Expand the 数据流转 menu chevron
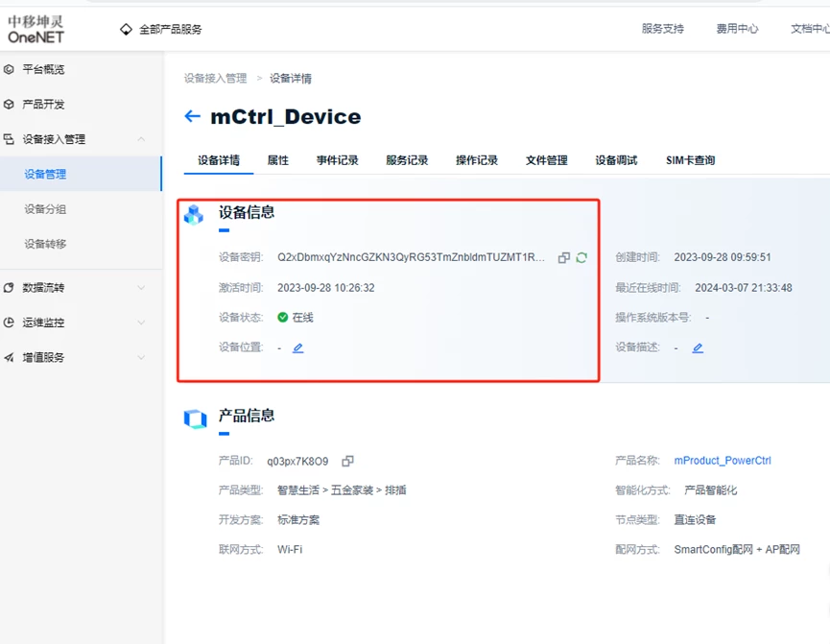This screenshot has width=830, height=644. [x=141, y=288]
